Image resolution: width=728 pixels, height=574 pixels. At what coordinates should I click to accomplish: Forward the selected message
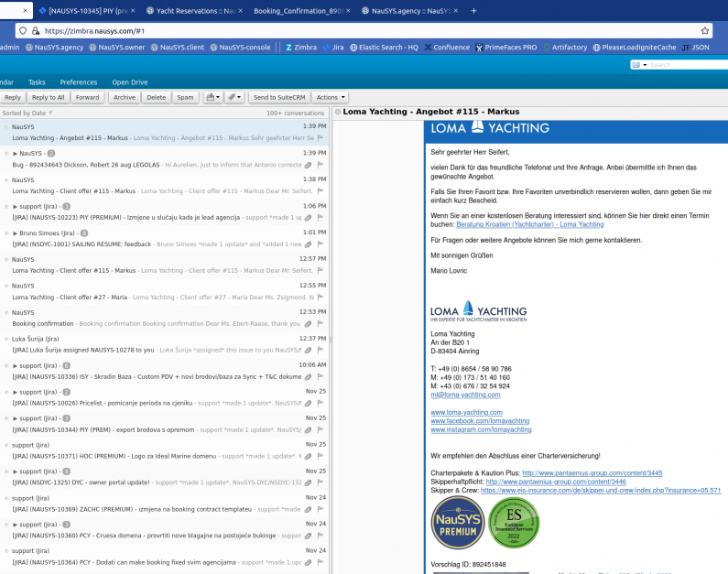(x=87, y=97)
